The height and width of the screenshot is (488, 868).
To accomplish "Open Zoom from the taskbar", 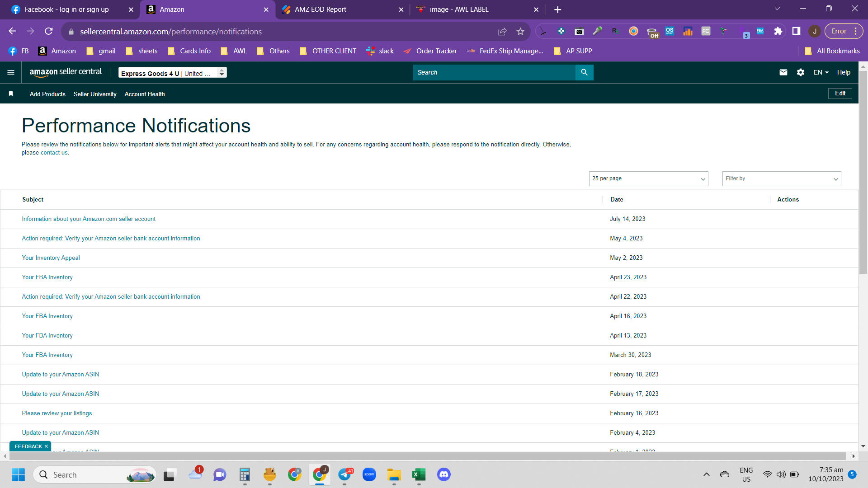I will (369, 474).
